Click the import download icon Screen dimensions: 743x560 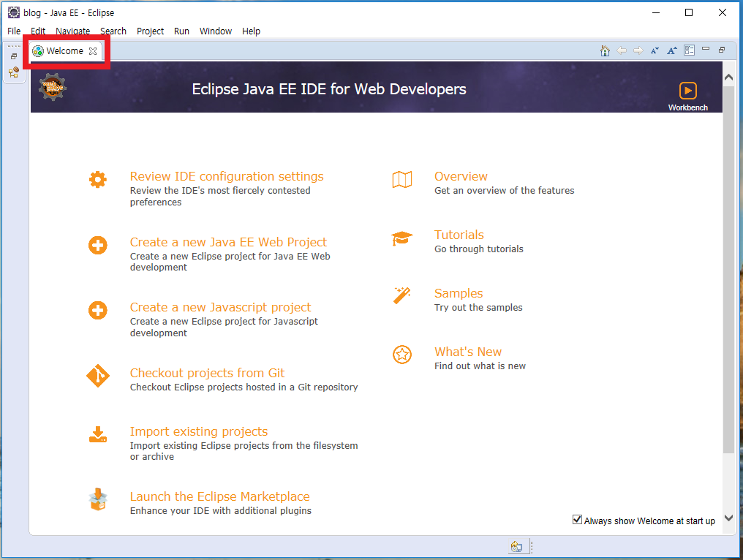98,434
